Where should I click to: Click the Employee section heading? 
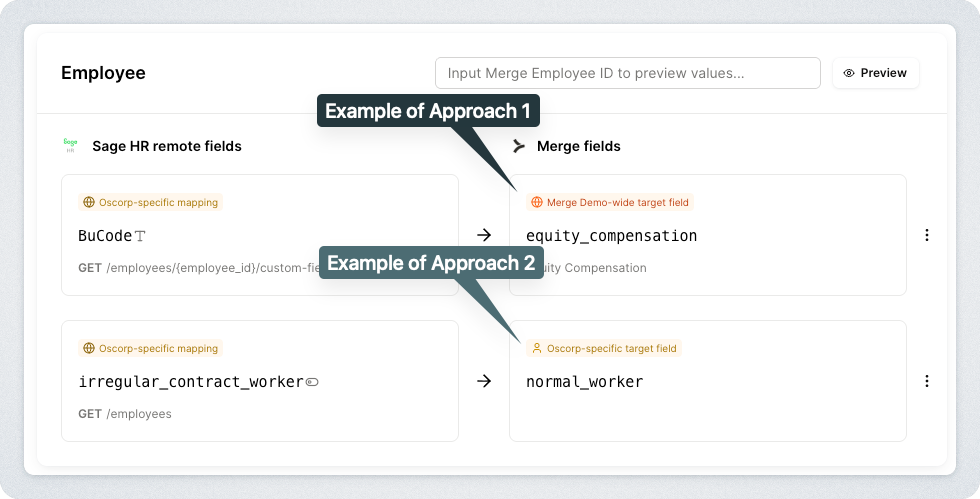103,73
